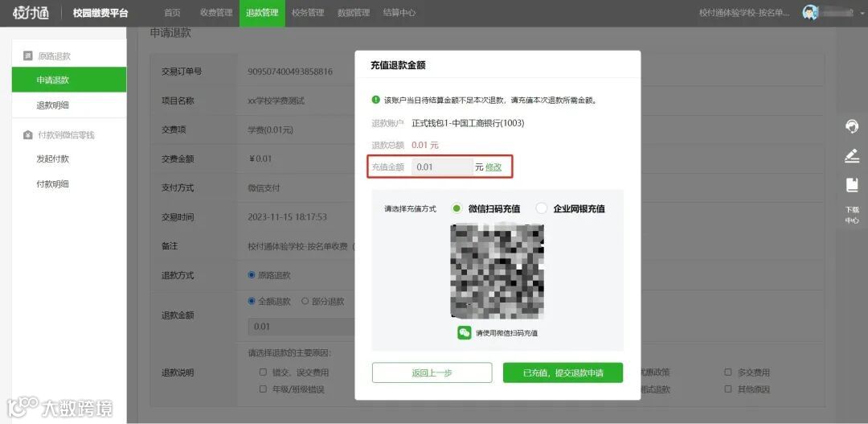Check the 错交、误交费用 checkbox
Image resolution: width=868 pixels, height=424 pixels.
(263, 373)
